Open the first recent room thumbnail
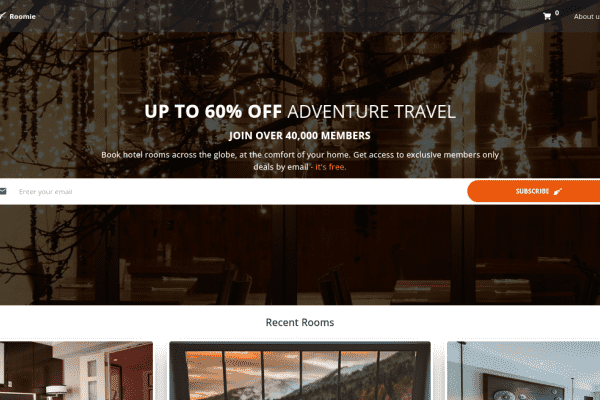This screenshot has height=400, width=600. (x=76, y=371)
